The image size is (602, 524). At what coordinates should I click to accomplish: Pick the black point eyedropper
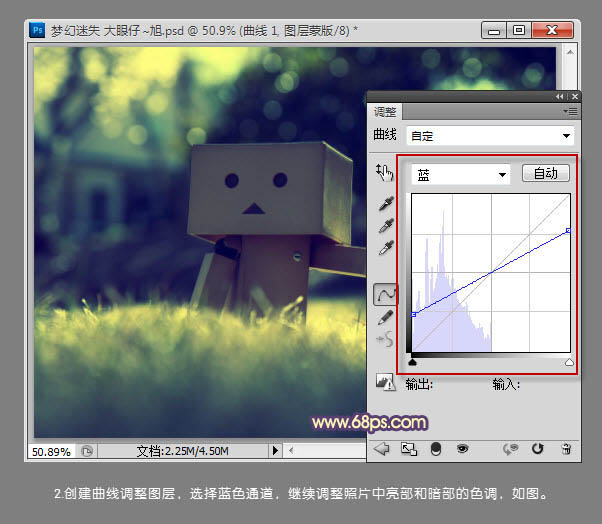click(384, 204)
